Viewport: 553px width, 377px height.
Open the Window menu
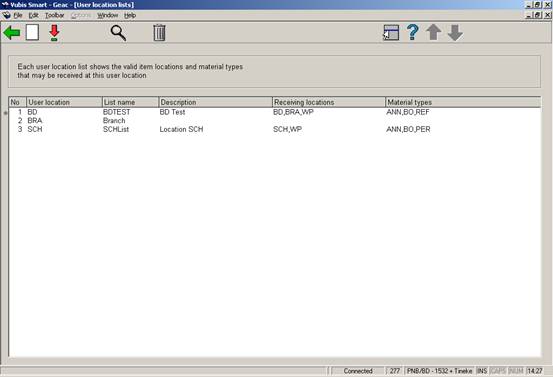click(108, 16)
